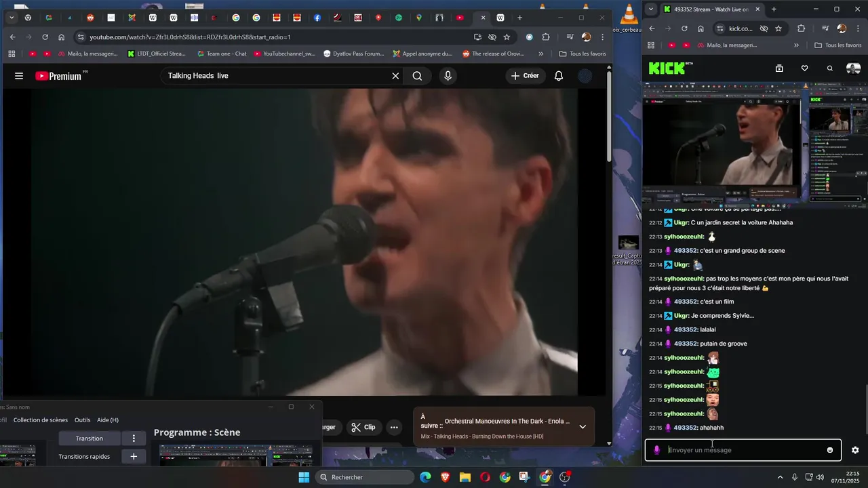The height and width of the screenshot is (488, 868).
Task: Open more actions ellipsis beside Clip
Action: tap(395, 427)
